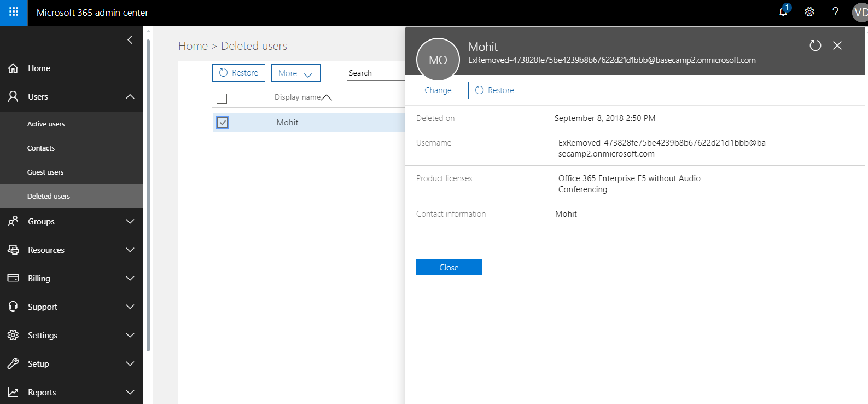Click the Resources printer icon
This screenshot has height=404, width=868.
tap(13, 250)
